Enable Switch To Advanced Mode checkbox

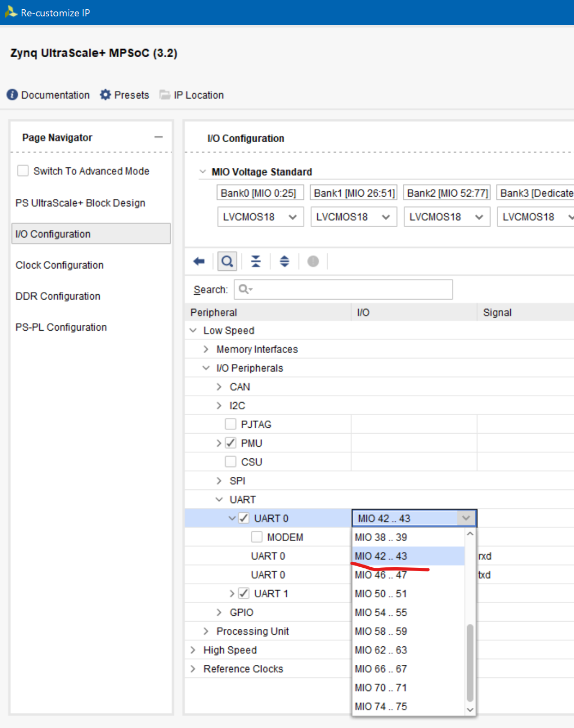23,171
